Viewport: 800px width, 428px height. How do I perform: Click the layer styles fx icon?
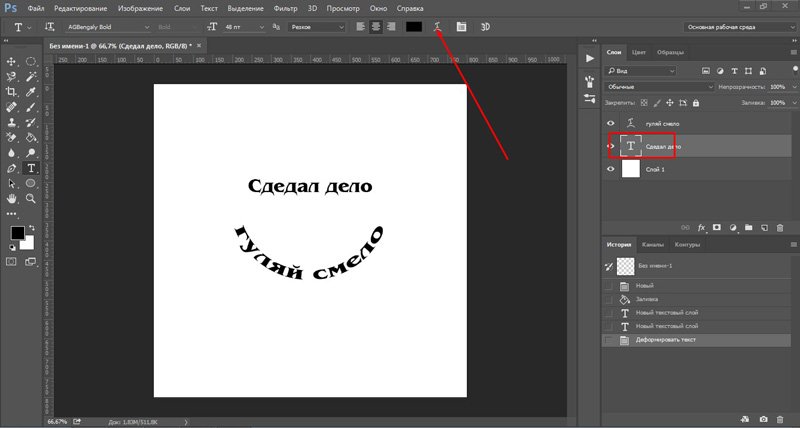tap(701, 228)
